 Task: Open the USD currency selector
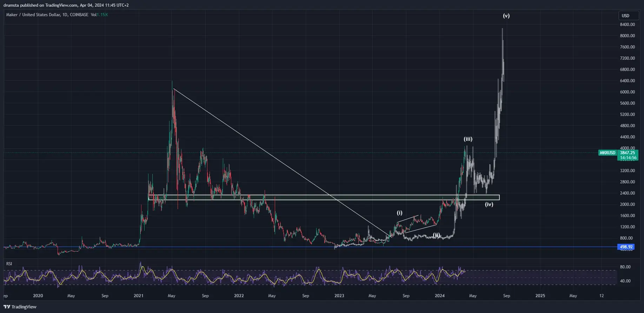tap(628, 15)
